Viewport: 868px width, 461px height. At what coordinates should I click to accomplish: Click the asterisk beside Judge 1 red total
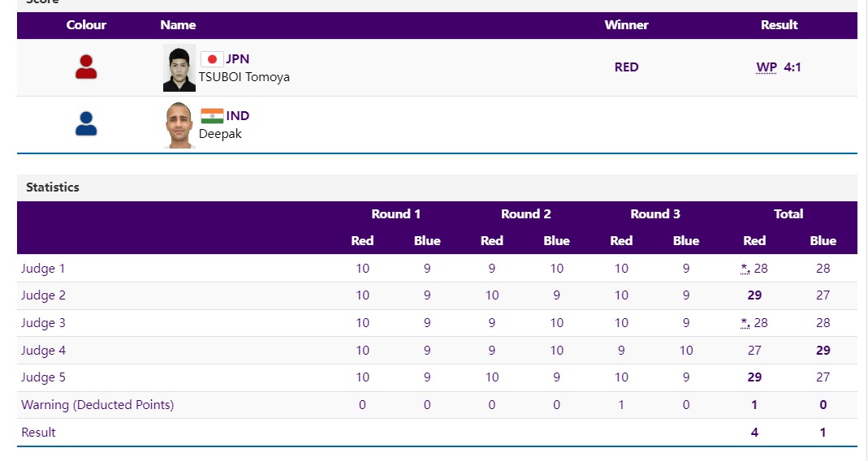pos(745,269)
